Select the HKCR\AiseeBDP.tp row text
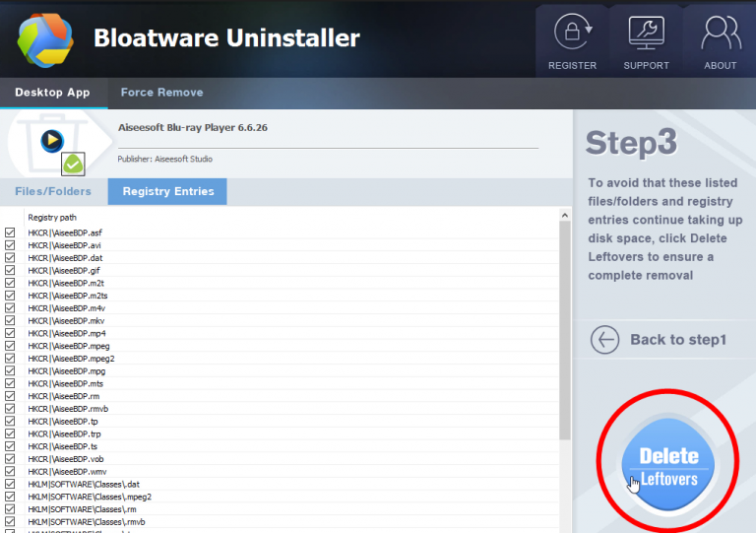 click(63, 421)
